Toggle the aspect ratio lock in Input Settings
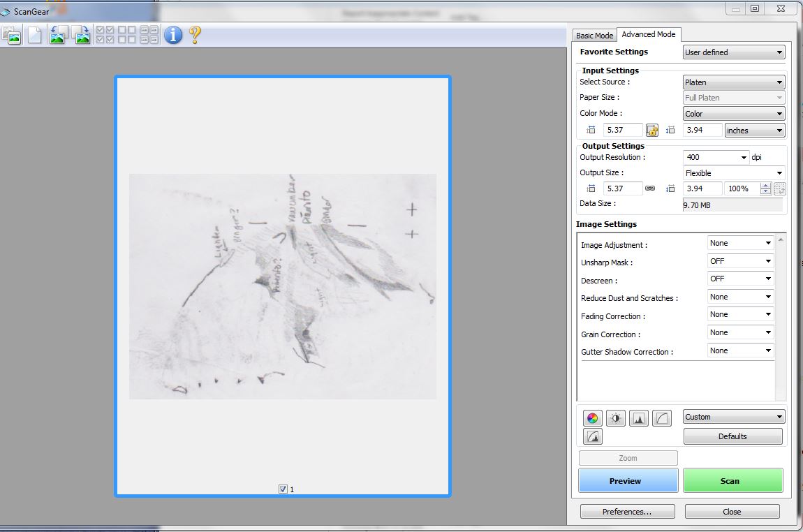 point(652,129)
